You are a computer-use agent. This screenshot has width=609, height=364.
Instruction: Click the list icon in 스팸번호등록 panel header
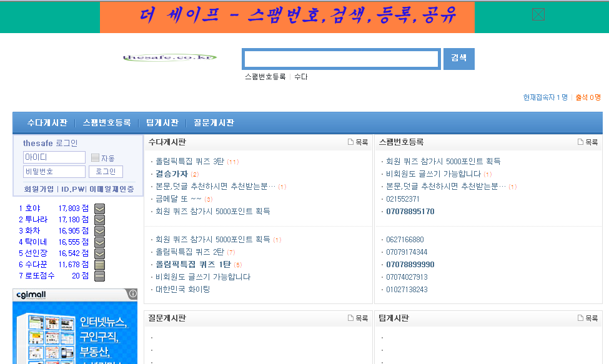click(580, 142)
